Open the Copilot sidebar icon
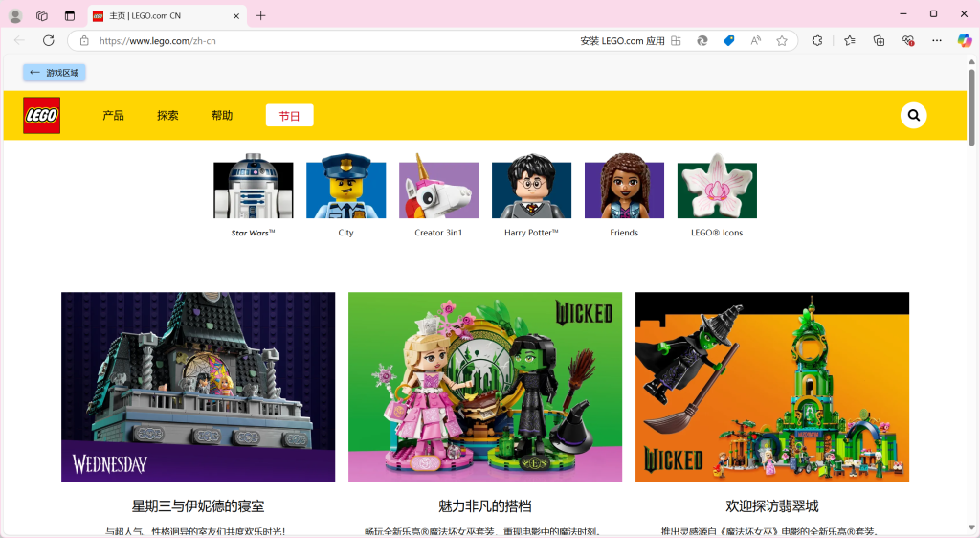Viewport: 980px width, 538px height. (965, 40)
